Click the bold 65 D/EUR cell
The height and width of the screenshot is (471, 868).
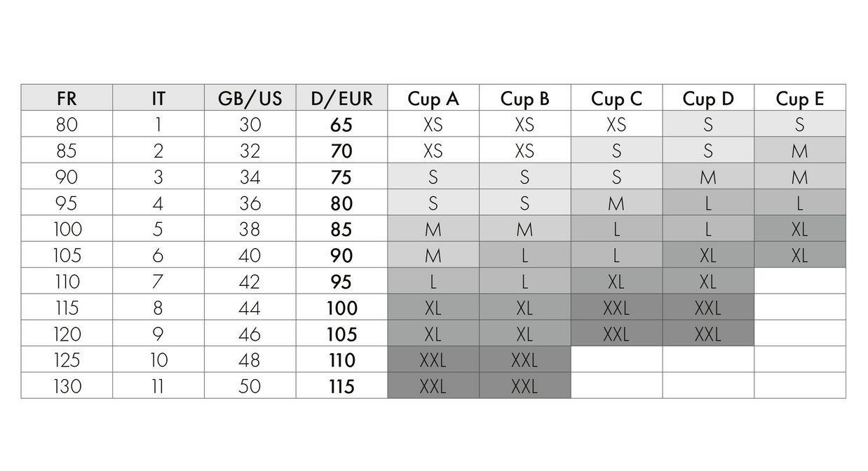coord(341,125)
